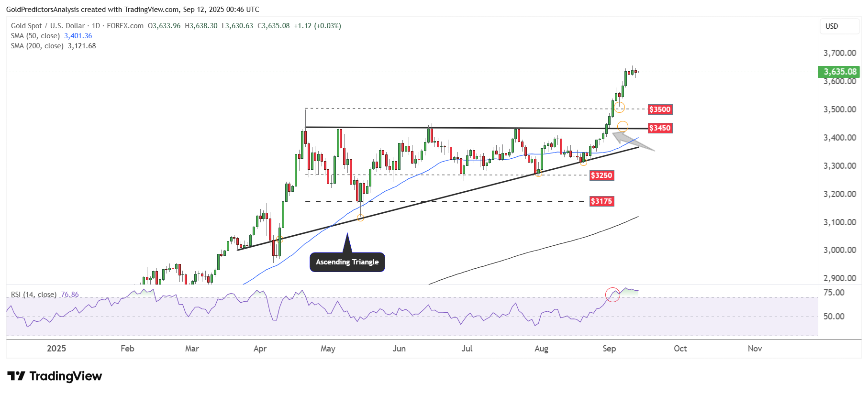Click the 3,700.00 level on price scale
868x394 pixels.
840,53
